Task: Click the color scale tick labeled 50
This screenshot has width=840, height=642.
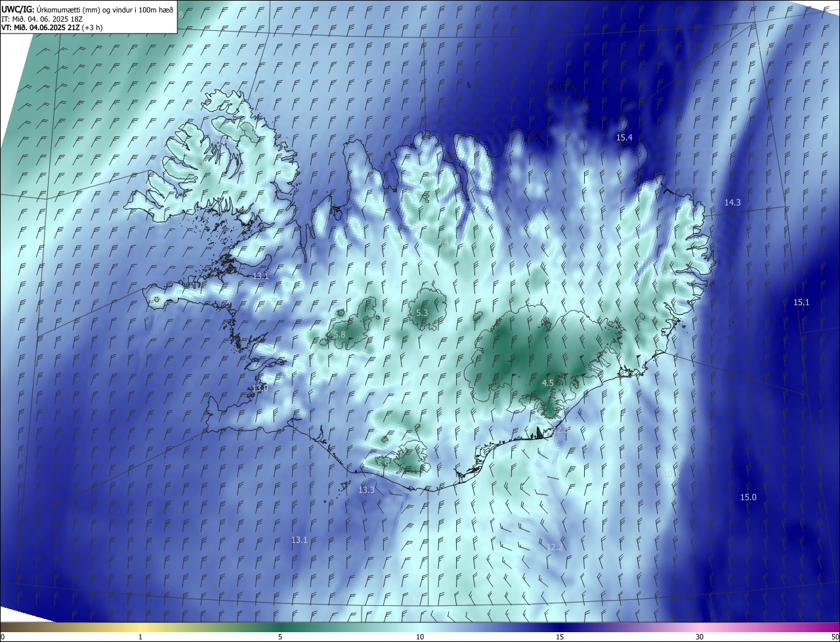Action: coord(835,637)
